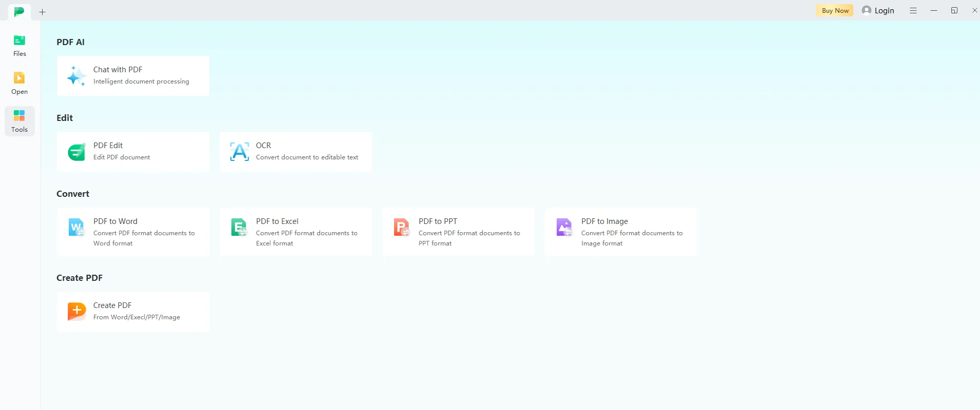Minimize the application window
Image resolution: width=980 pixels, height=410 pixels.
(x=934, y=10)
